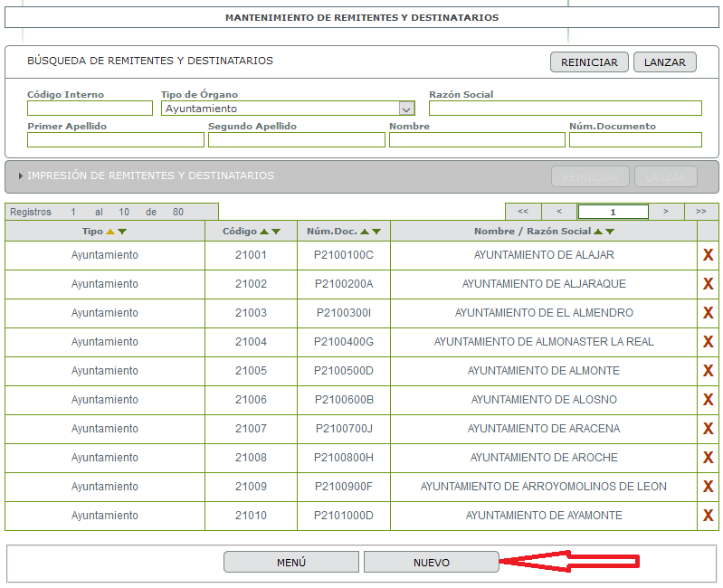Screen dimensions: 723x588
Task: Sort Nombre / Razón Social descending
Action: tap(610, 232)
